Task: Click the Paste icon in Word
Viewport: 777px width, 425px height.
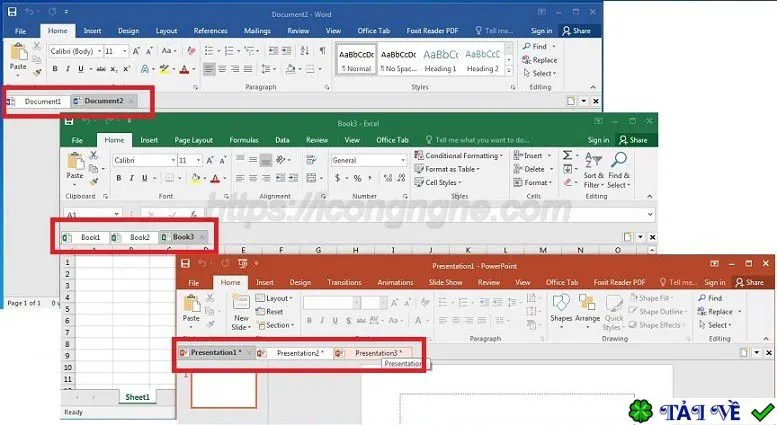Action: coord(19,52)
